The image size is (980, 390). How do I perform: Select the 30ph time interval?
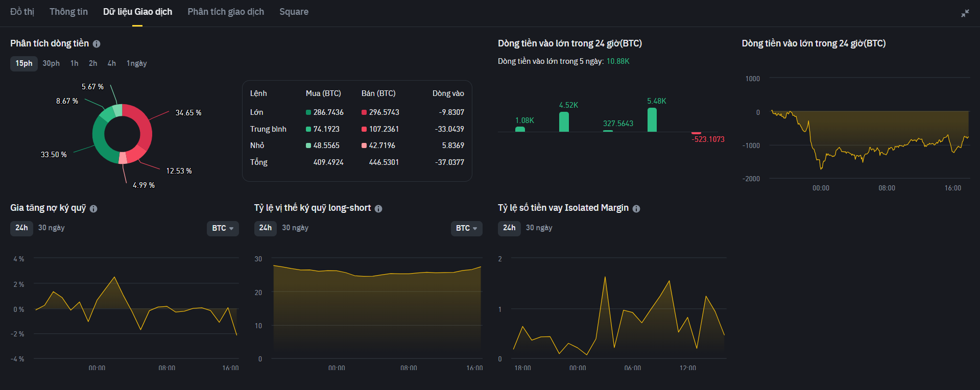click(51, 63)
